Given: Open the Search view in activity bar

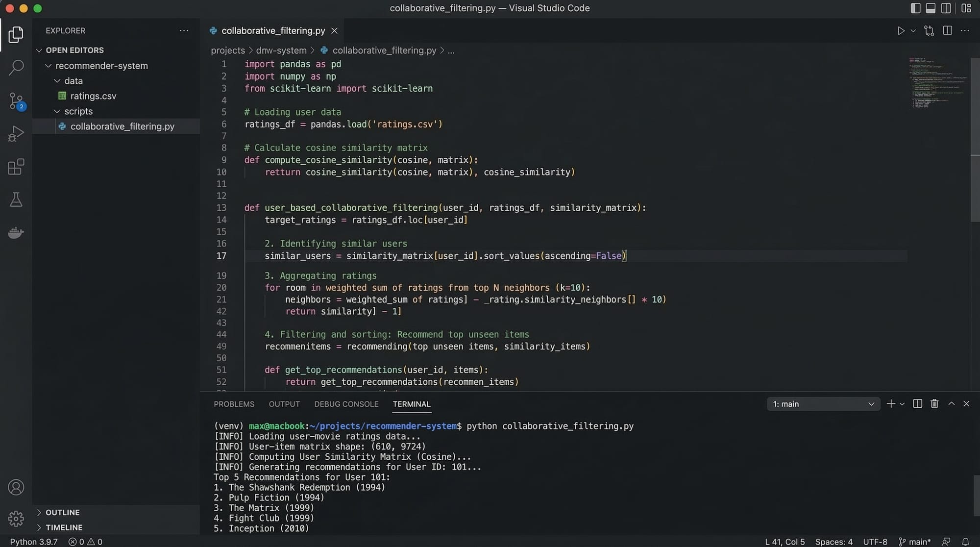Looking at the screenshot, I should (x=16, y=67).
